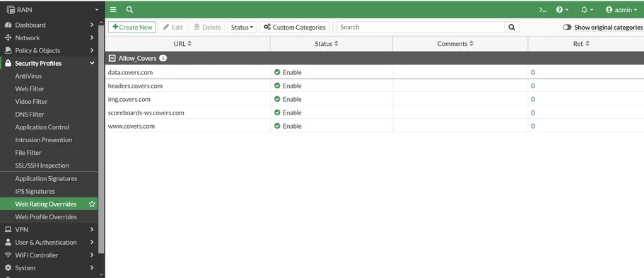Open the Status dropdown
This screenshot has width=644, height=278.
[242, 27]
